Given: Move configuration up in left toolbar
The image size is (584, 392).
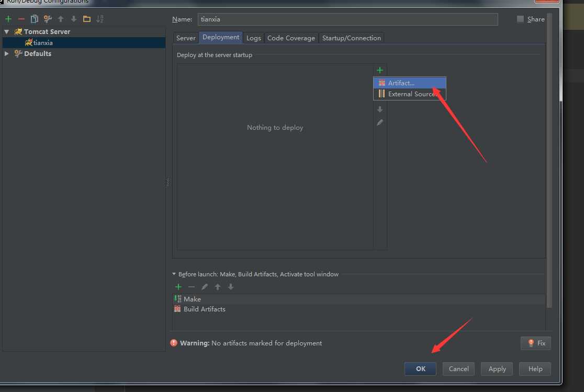Looking at the screenshot, I should [61, 19].
